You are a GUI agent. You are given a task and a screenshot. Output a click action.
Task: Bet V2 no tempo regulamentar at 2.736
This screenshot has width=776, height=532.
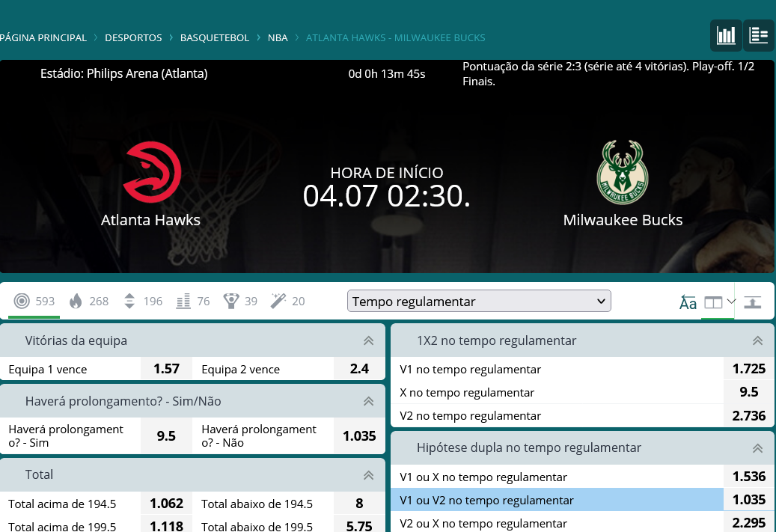tap(749, 415)
